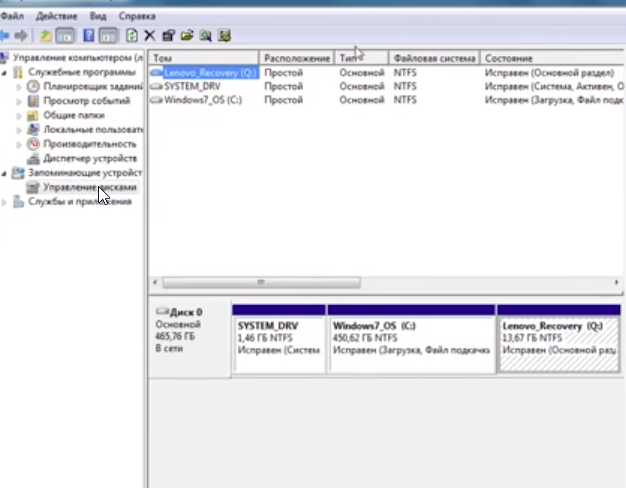Open help via the blue question mark

(89, 36)
